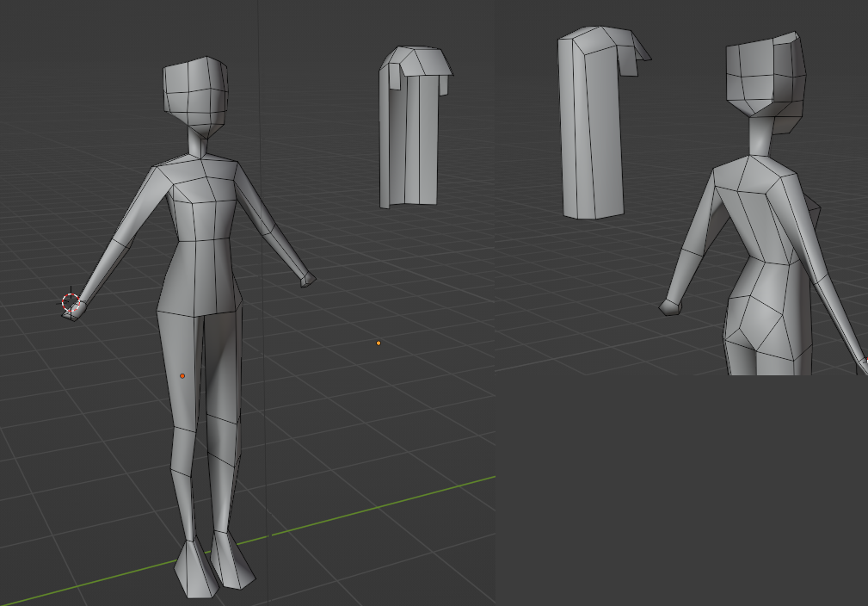The width and height of the screenshot is (868, 606).
Task: Click the back-view character's head
Action: [764, 79]
